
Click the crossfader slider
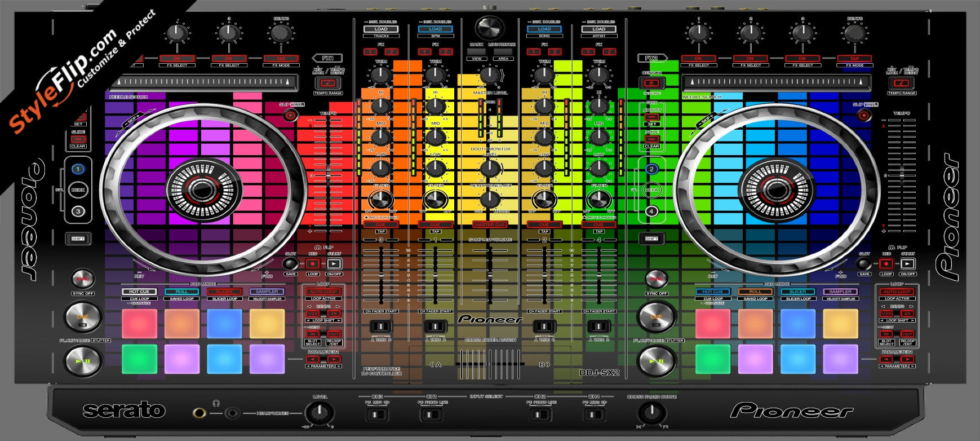pos(489,364)
